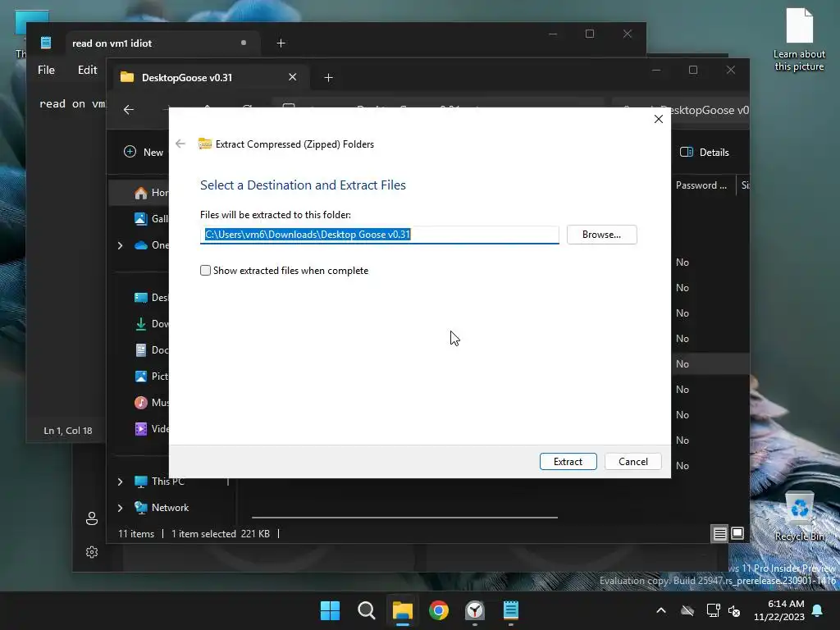The height and width of the screenshot is (630, 840).
Task: Open the Edit menu in Notepad
Action: coord(87,70)
